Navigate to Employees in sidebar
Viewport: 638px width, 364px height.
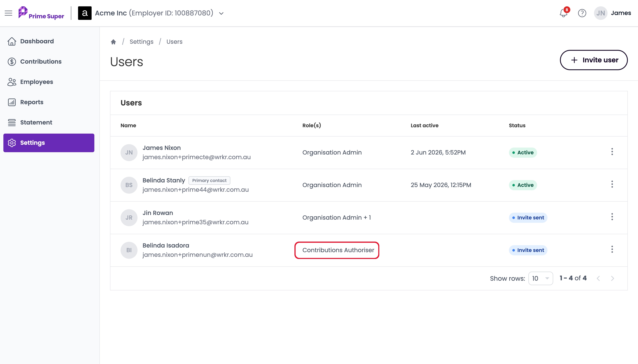(49, 82)
